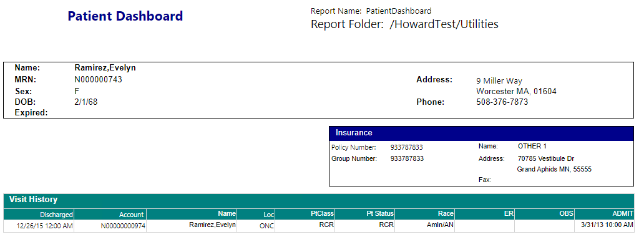
Task: Click the Phone label in patient box
Action: [x=431, y=102]
